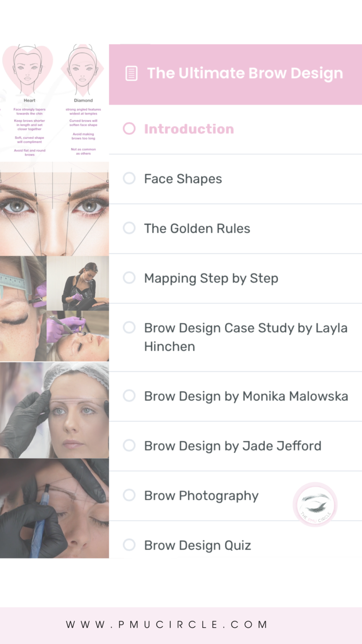
Task: Toggle completion for Face Shapes lesson
Action: [129, 178]
